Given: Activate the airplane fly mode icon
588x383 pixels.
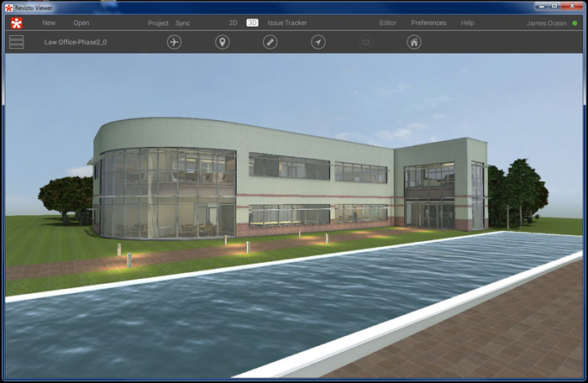Looking at the screenshot, I should pos(174,42).
